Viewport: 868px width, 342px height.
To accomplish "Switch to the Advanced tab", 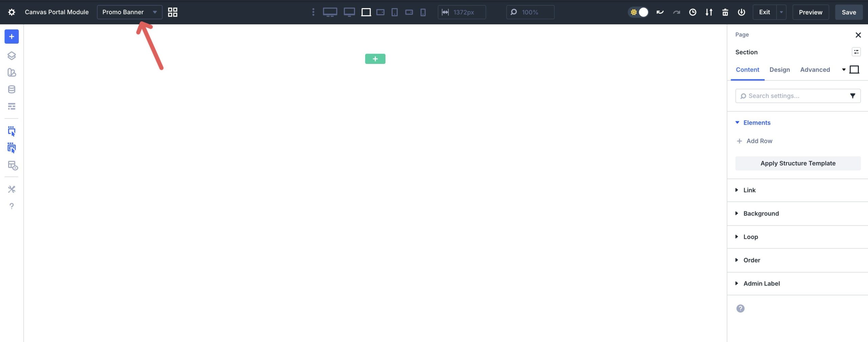I will 815,70.
